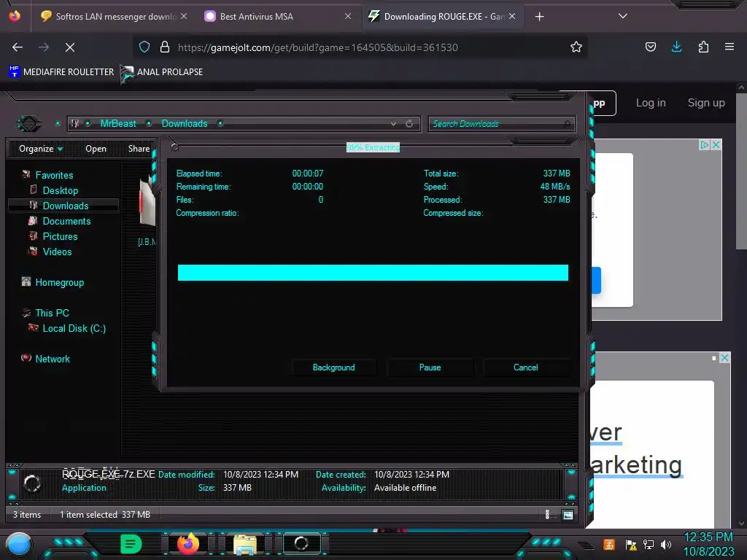Click the partially hidden file thumbnail in Downloads
Image resolution: width=747 pixels, height=560 pixels.
147,203
